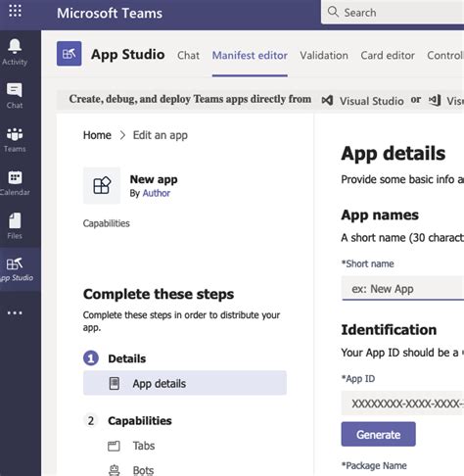Screen dimensions: 464x476
Task: Click the Bots capability icon
Action: [x=114, y=470]
